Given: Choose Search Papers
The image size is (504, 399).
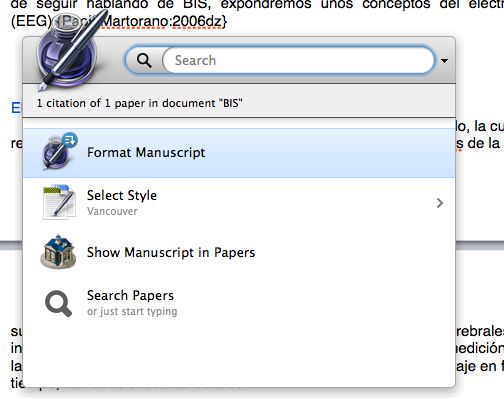Looking at the screenshot, I should 239,303.
